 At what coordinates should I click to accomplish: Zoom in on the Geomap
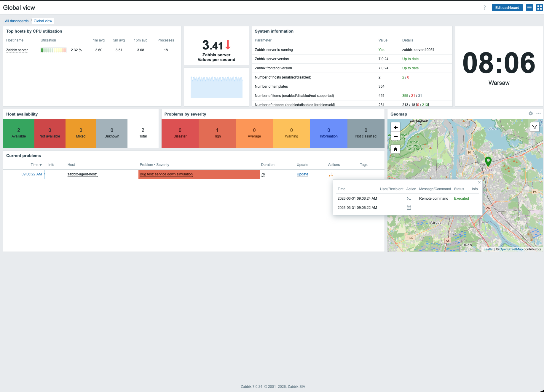pos(395,127)
